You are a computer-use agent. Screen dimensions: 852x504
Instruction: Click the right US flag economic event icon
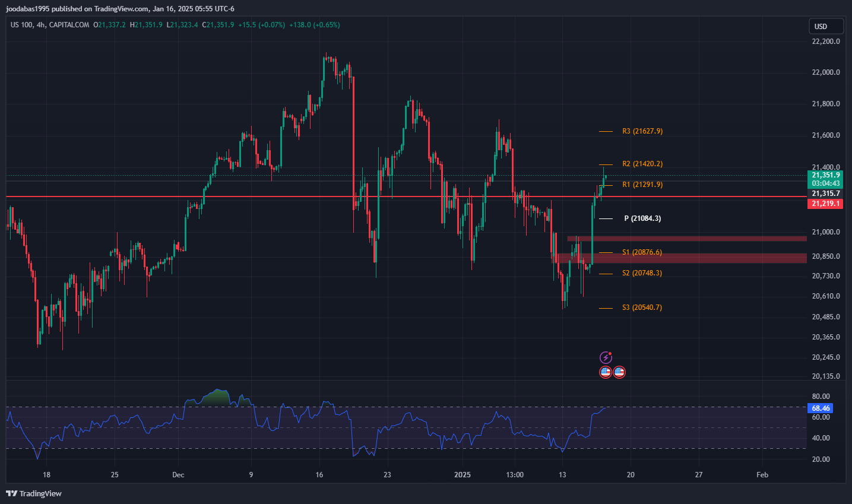tap(619, 372)
